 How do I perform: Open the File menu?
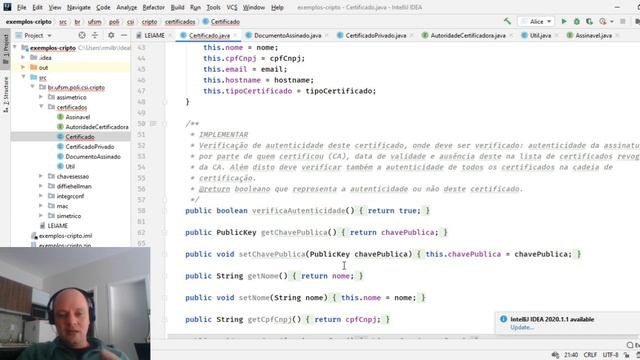21,7
